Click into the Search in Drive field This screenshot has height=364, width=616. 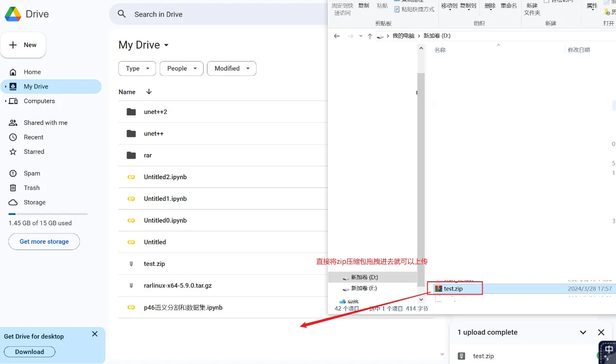[217, 14]
